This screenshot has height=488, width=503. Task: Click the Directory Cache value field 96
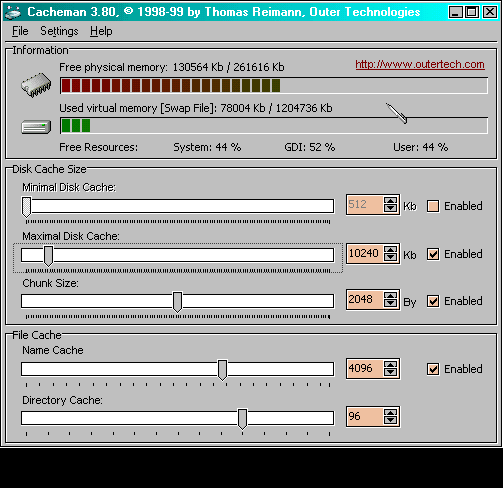[x=365, y=416]
